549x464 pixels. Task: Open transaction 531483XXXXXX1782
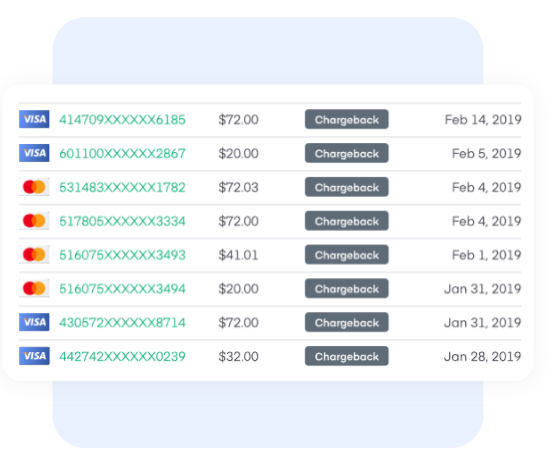point(122,187)
